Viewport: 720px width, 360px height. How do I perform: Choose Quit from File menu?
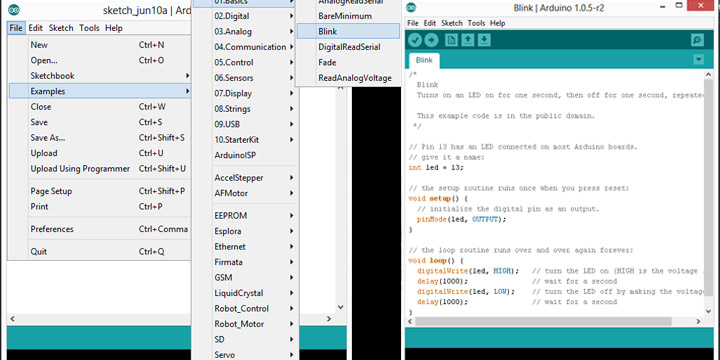pos(100,252)
